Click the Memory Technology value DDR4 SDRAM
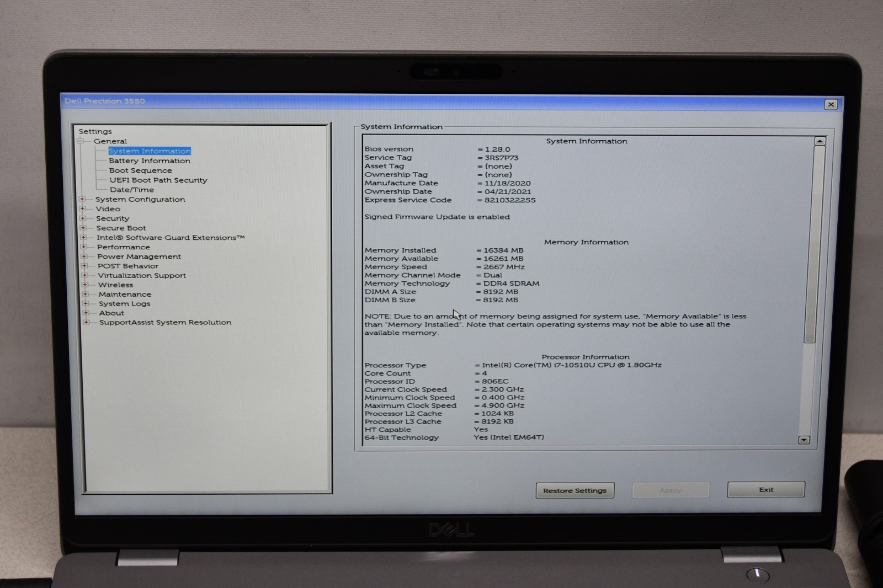Viewport: 883px width, 588px height. 512,283
